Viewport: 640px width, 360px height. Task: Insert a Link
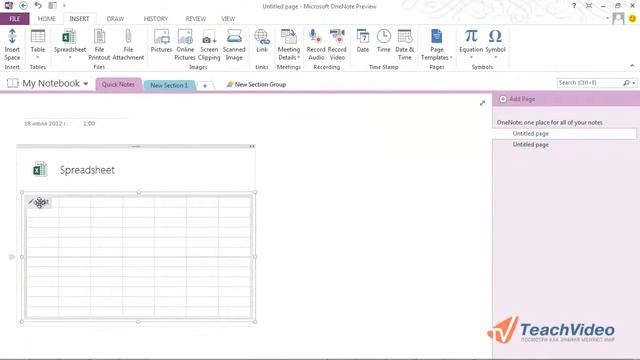262,41
